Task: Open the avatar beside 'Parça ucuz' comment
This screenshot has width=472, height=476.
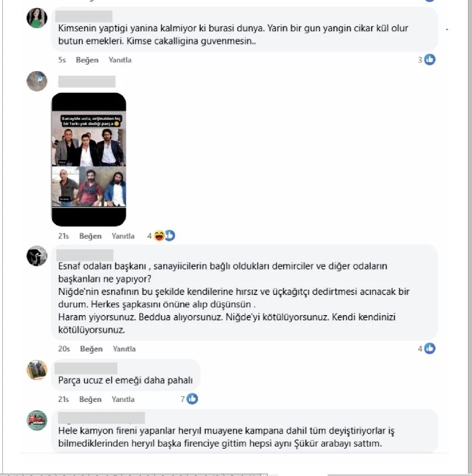Action: 37,370
